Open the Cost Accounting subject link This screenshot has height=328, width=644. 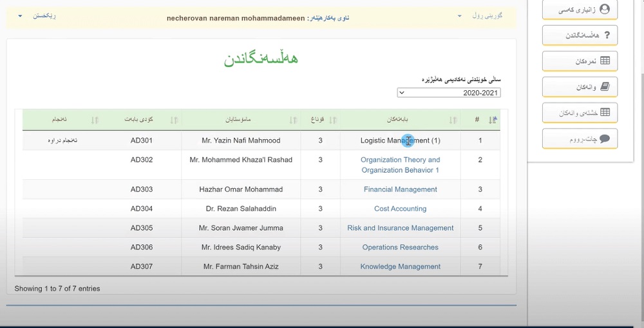click(400, 209)
